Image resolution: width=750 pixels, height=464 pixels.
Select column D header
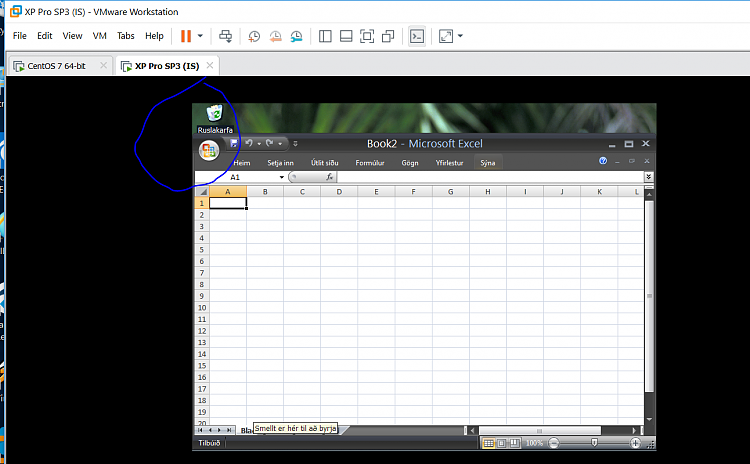339,192
